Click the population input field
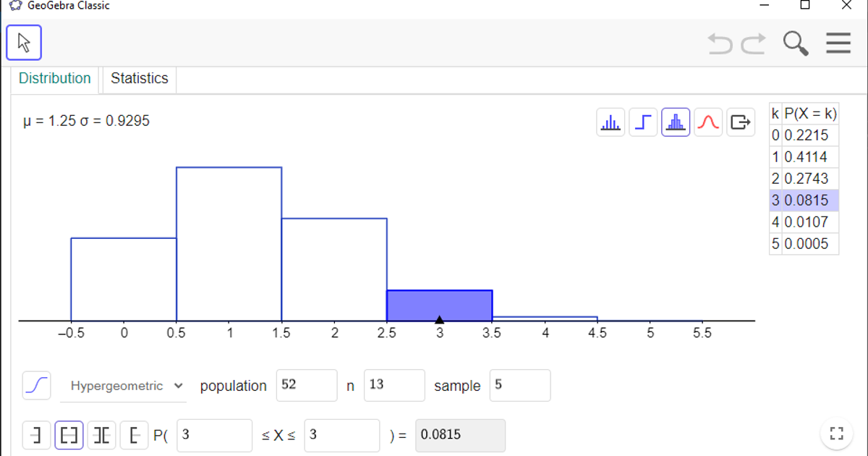 point(307,385)
